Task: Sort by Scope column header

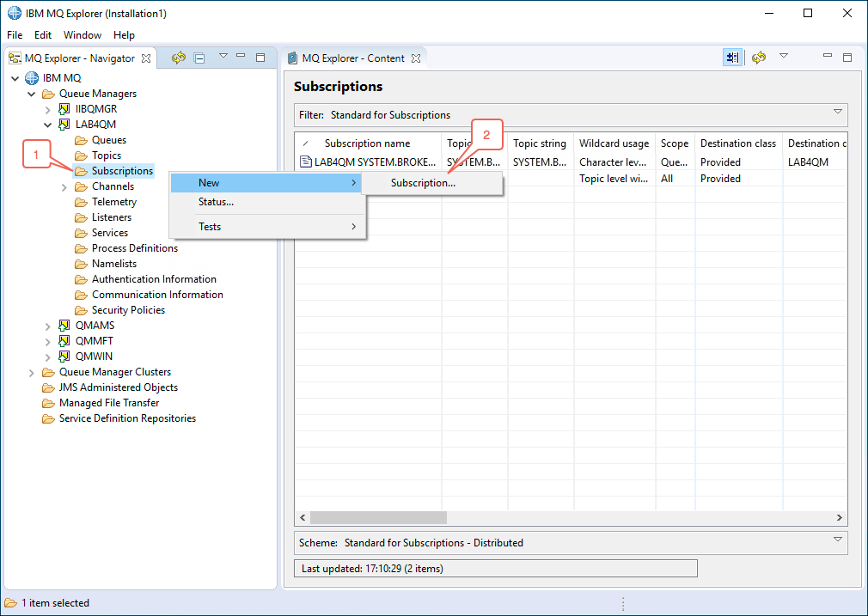Action: tap(675, 143)
